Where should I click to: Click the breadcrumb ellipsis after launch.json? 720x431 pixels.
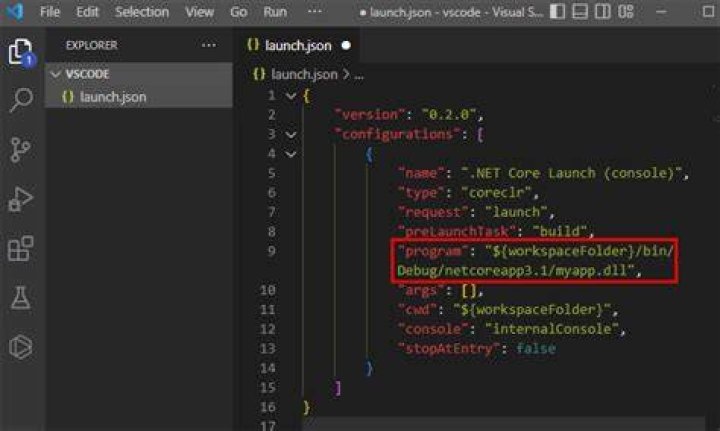coord(359,75)
